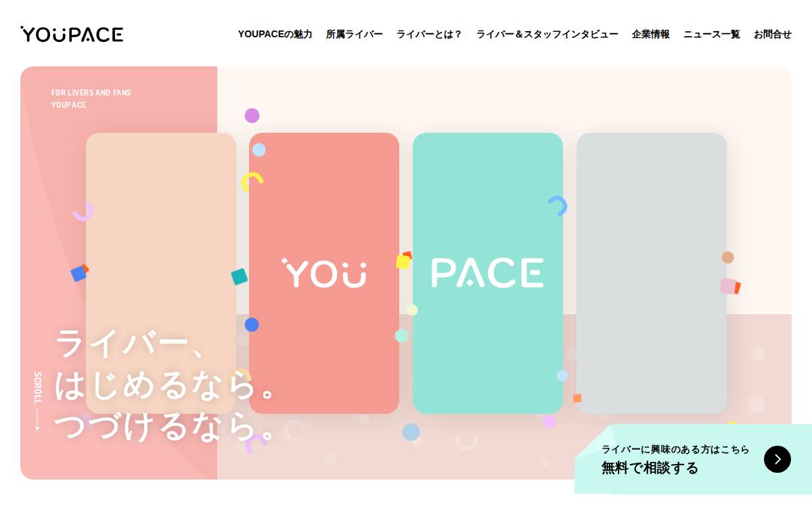Click the gray card on right

coord(652,273)
